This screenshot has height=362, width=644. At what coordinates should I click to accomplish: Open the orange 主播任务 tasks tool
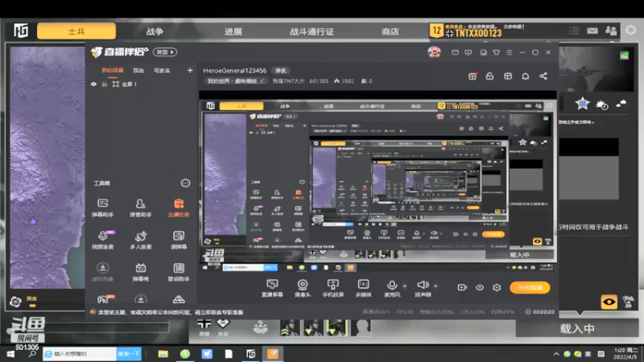tap(179, 208)
